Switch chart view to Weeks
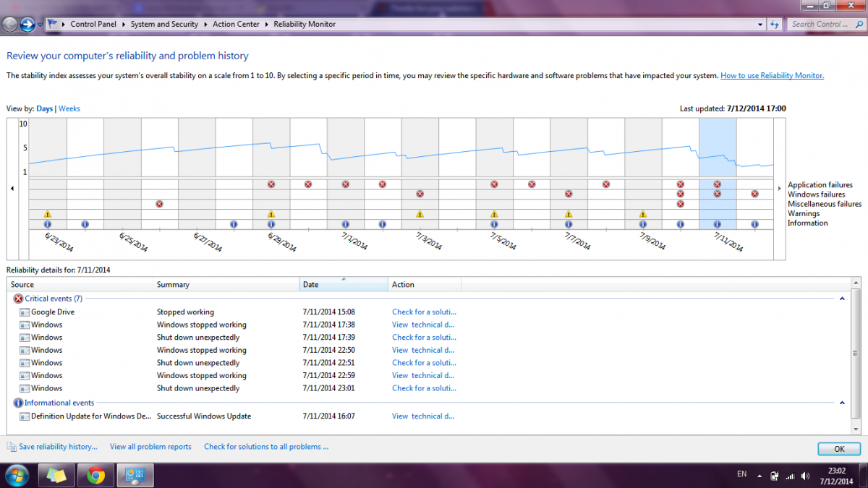The image size is (868, 488). (69, 108)
